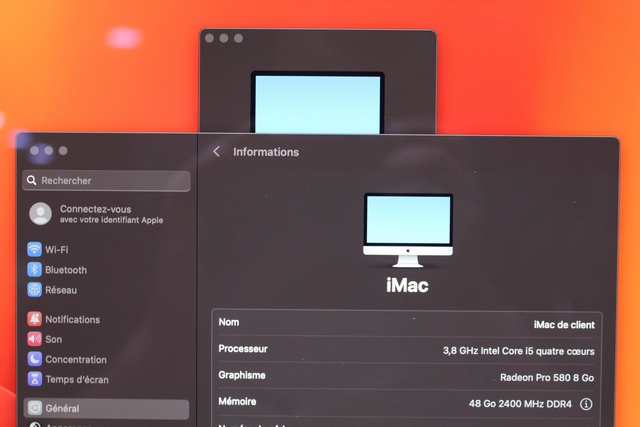Viewport: 640px width, 427px height.
Task: Click the 3,8 GHz Intel Core i5 value
Action: click(x=519, y=351)
